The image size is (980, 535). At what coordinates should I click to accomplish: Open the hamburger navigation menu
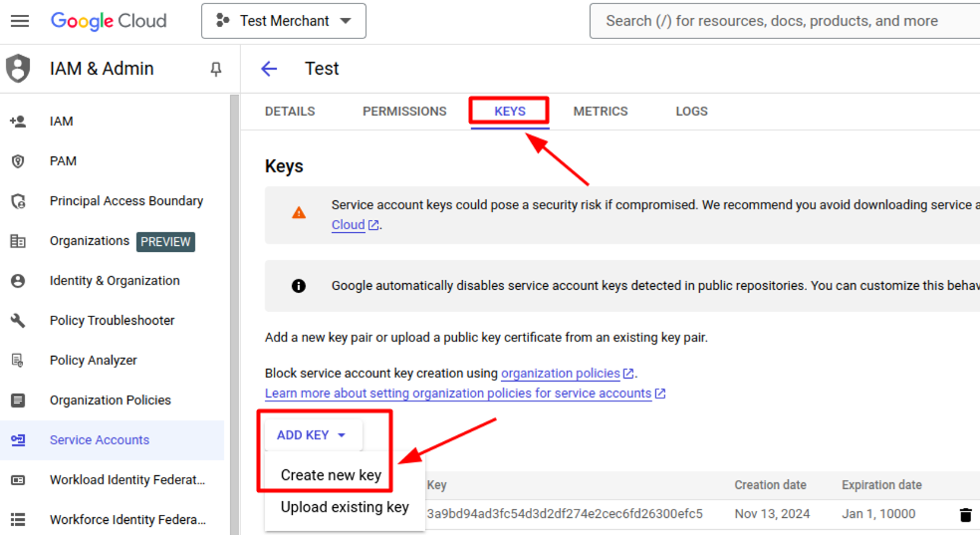pos(20,21)
